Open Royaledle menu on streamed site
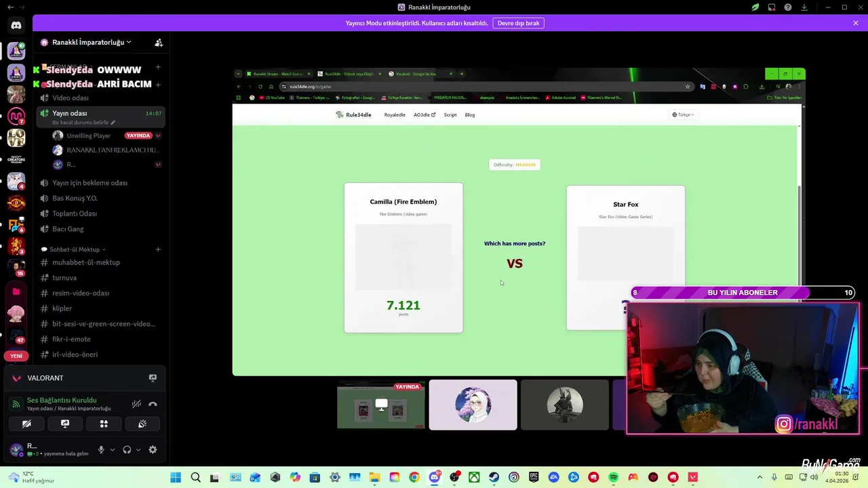The height and width of the screenshot is (488, 868). point(395,115)
